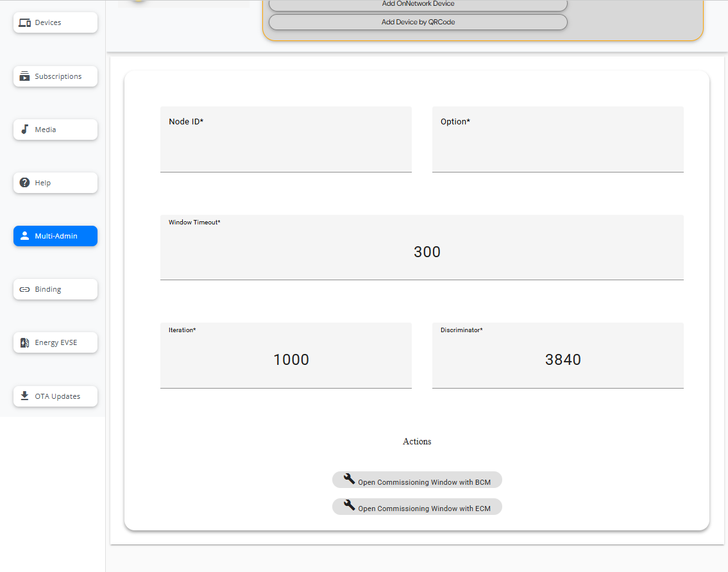Select the Option input field

pyautogui.click(x=557, y=146)
